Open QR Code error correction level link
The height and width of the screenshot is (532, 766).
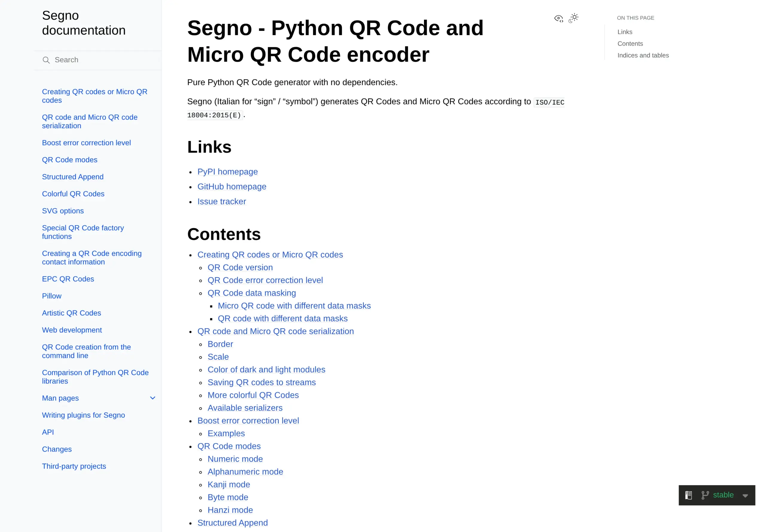coord(265,280)
